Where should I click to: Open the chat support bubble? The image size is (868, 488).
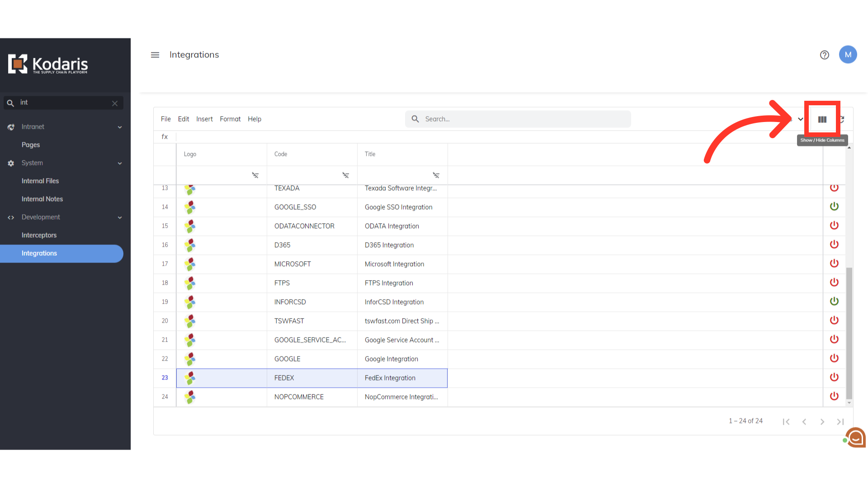pos(855,437)
